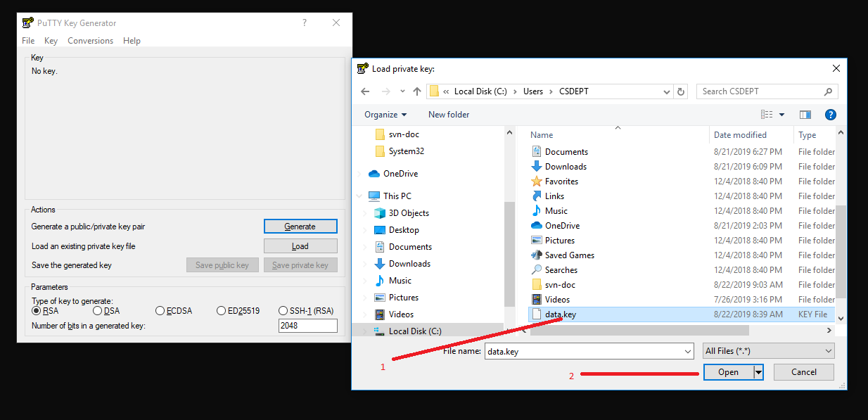Screen dimensions: 868x420
Task: Select Documents in the navigation pane
Action: [410, 247]
